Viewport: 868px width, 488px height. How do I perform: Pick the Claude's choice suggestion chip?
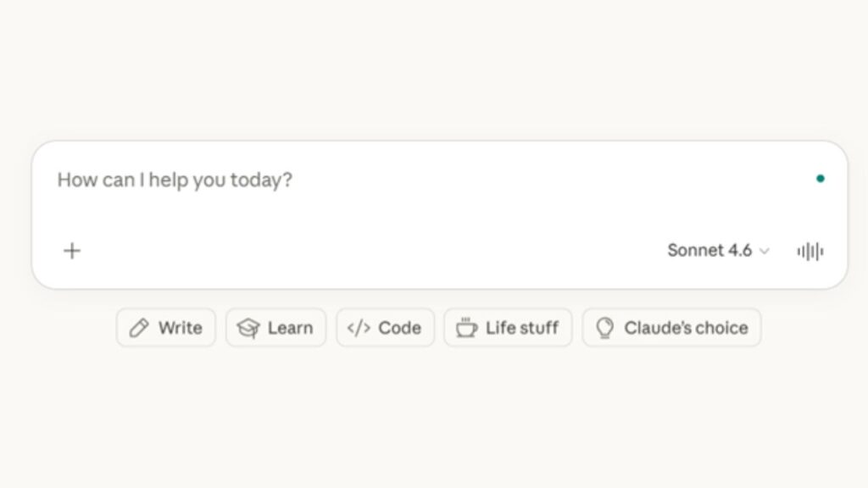click(671, 327)
